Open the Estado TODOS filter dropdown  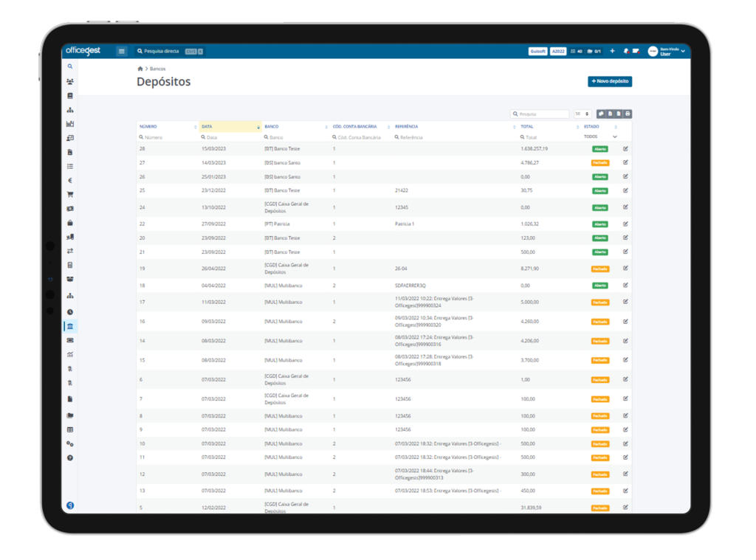[x=600, y=137]
